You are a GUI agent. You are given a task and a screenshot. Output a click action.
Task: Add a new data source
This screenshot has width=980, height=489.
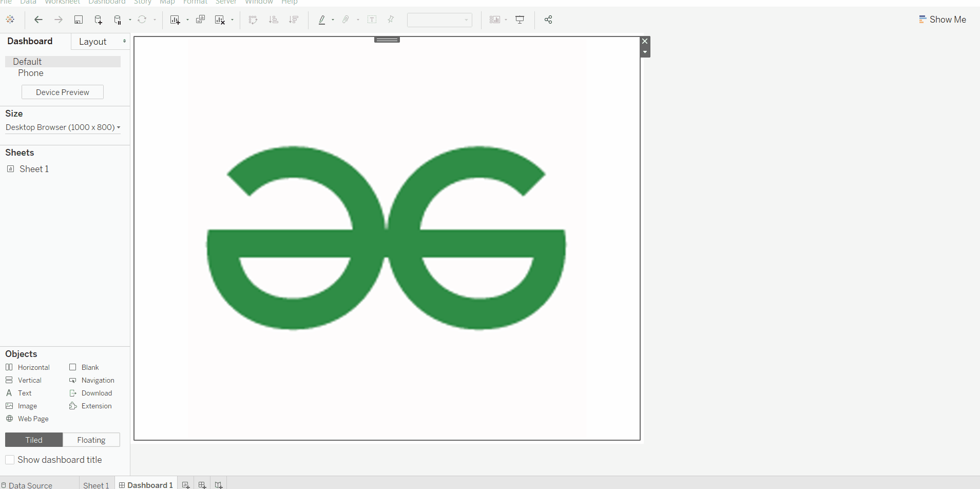99,20
